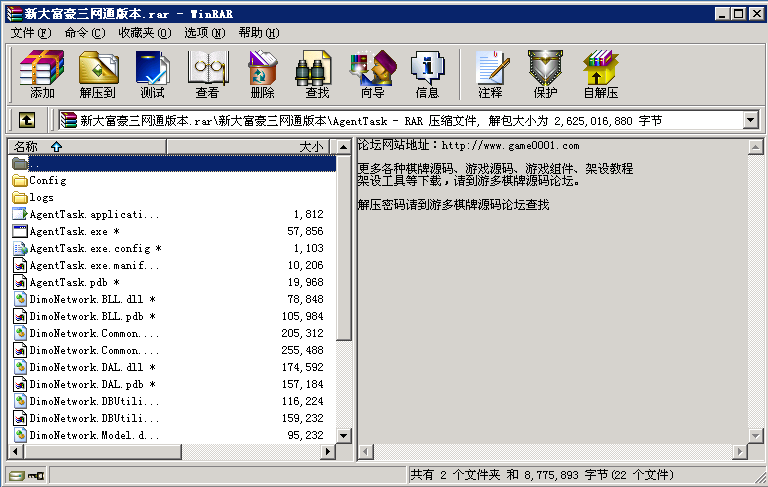Viewport: 768px width, 487px height.
Task: Click the Protect (保护) archive icon
Action: [545, 74]
